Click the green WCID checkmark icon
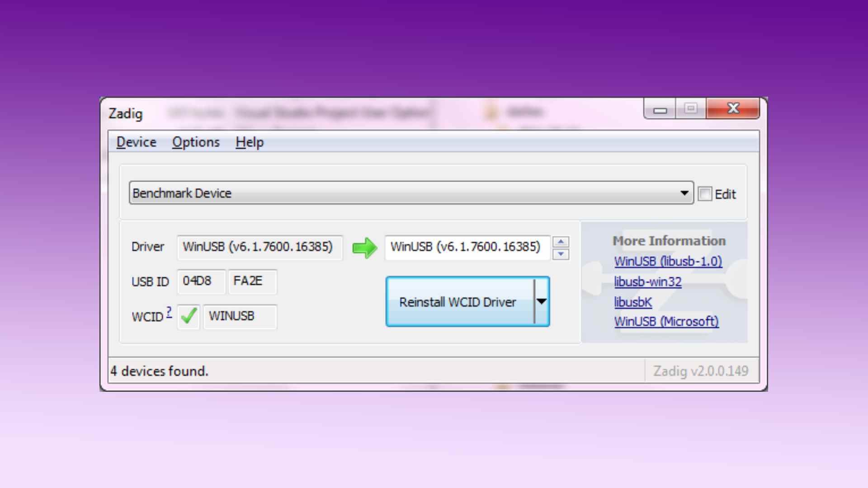This screenshot has height=488, width=868. click(189, 316)
